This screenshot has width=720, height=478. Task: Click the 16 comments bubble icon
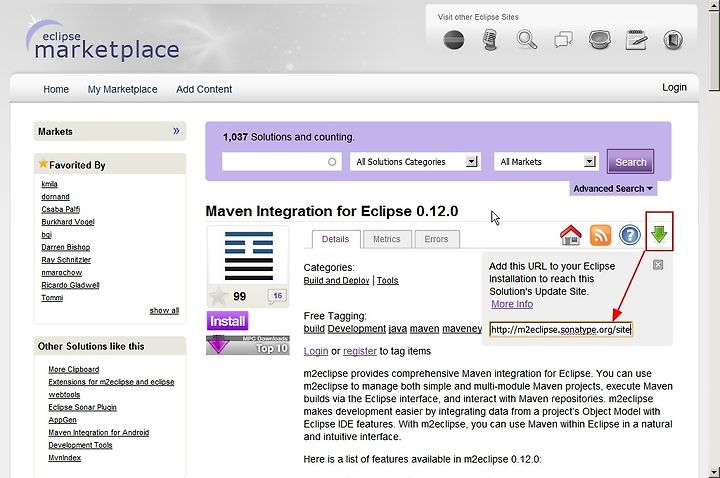click(x=277, y=296)
